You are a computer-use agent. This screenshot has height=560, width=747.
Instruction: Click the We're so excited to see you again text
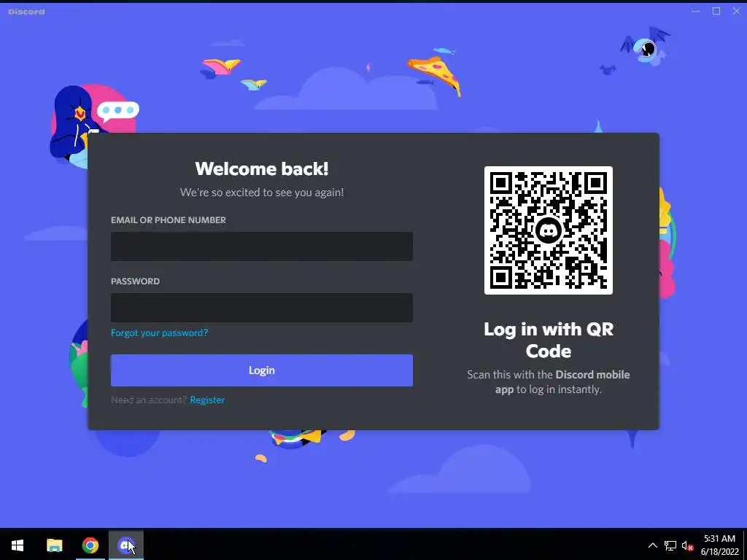pos(262,192)
